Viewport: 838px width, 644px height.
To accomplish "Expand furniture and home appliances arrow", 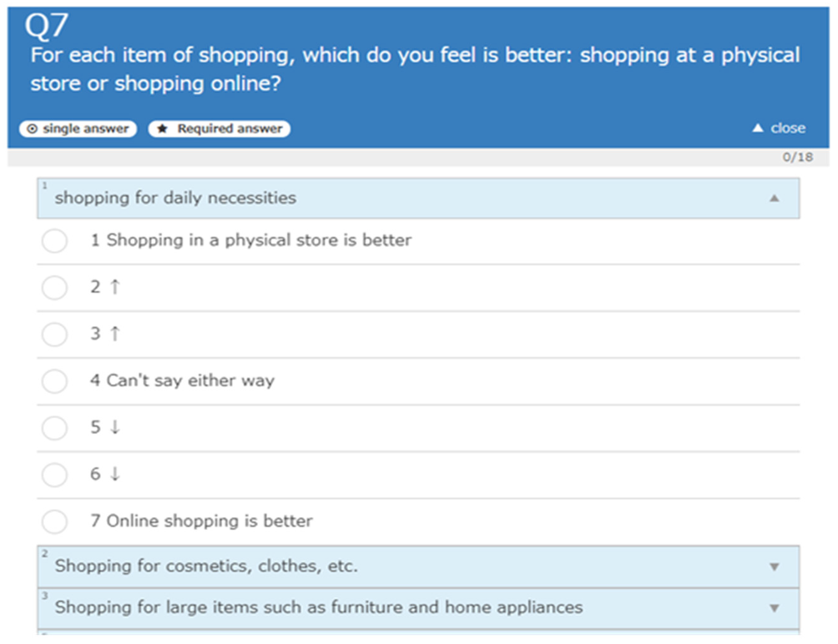I will point(774,608).
